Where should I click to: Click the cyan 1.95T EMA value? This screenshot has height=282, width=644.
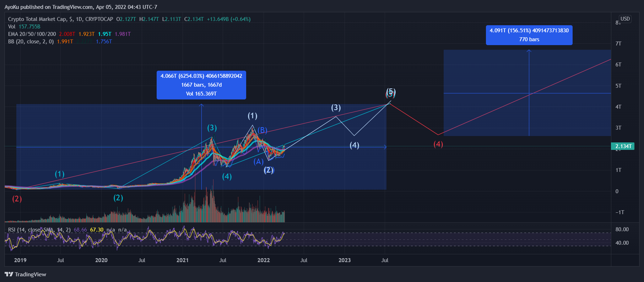104,34
